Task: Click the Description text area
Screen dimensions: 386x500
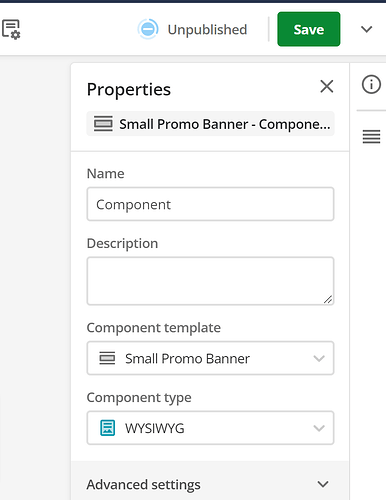Action: point(210,281)
